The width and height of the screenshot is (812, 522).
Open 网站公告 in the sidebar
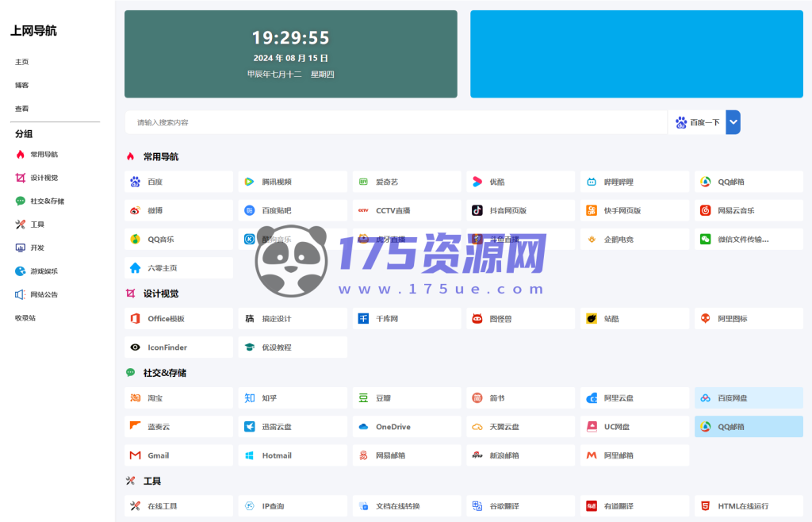tap(44, 294)
